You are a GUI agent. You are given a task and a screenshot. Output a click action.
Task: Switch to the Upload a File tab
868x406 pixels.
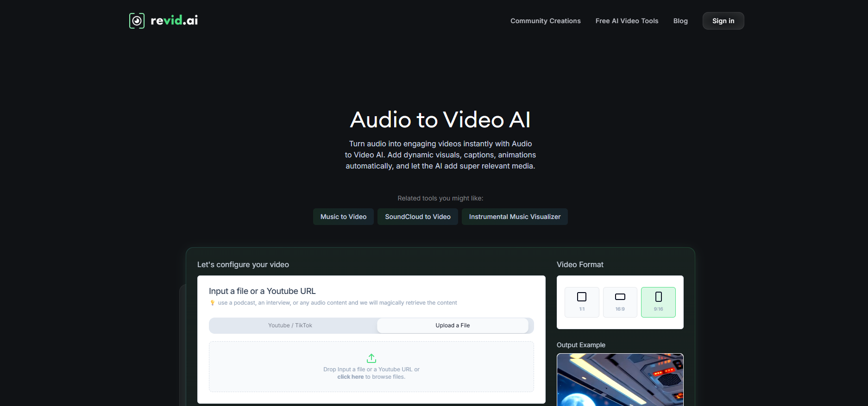453,325
